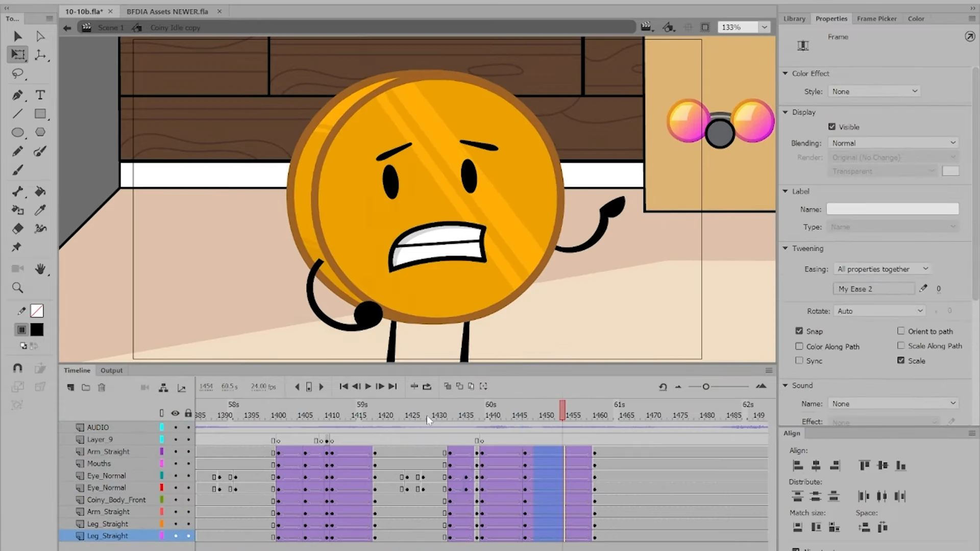Click the delete layer trash icon
Screen dimensions: 980x551
102,388
